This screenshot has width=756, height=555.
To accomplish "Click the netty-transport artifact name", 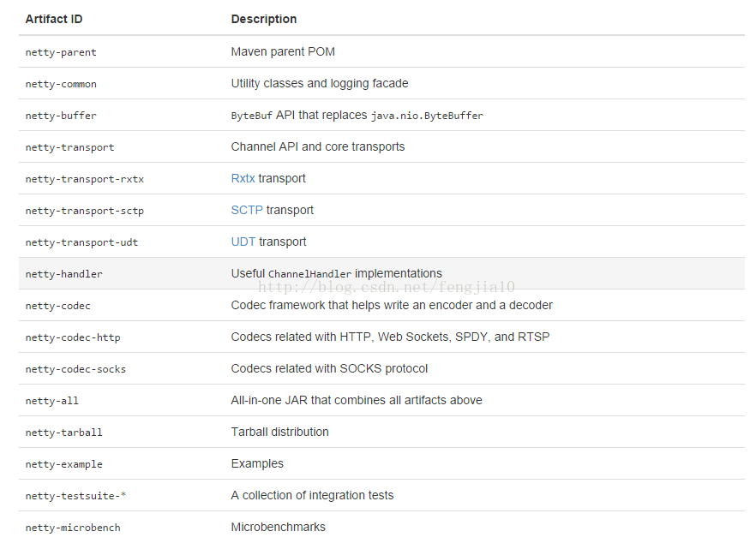I will click(70, 147).
